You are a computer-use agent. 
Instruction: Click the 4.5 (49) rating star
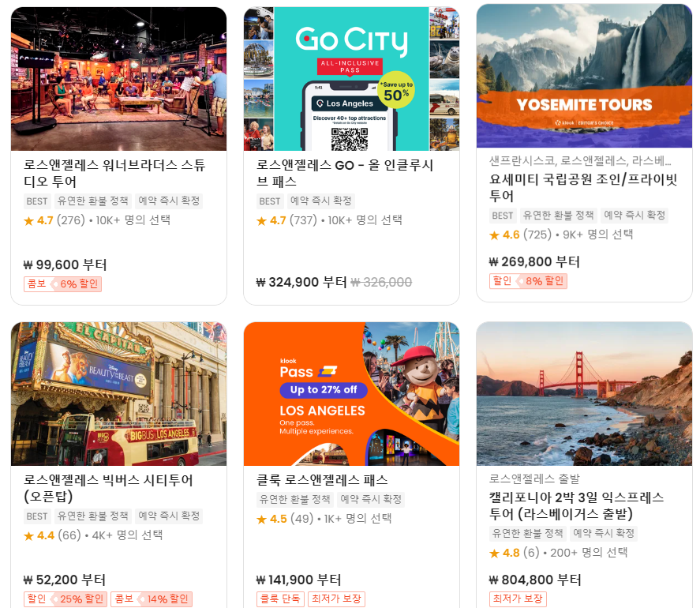coord(261,519)
